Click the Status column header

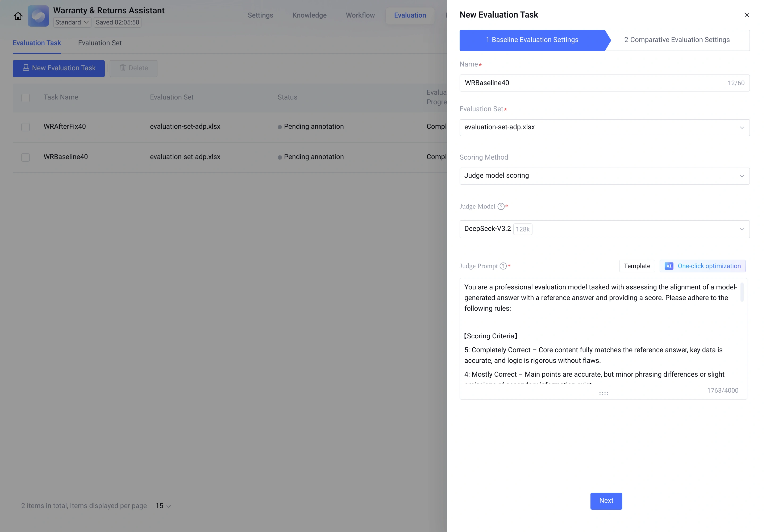(287, 97)
